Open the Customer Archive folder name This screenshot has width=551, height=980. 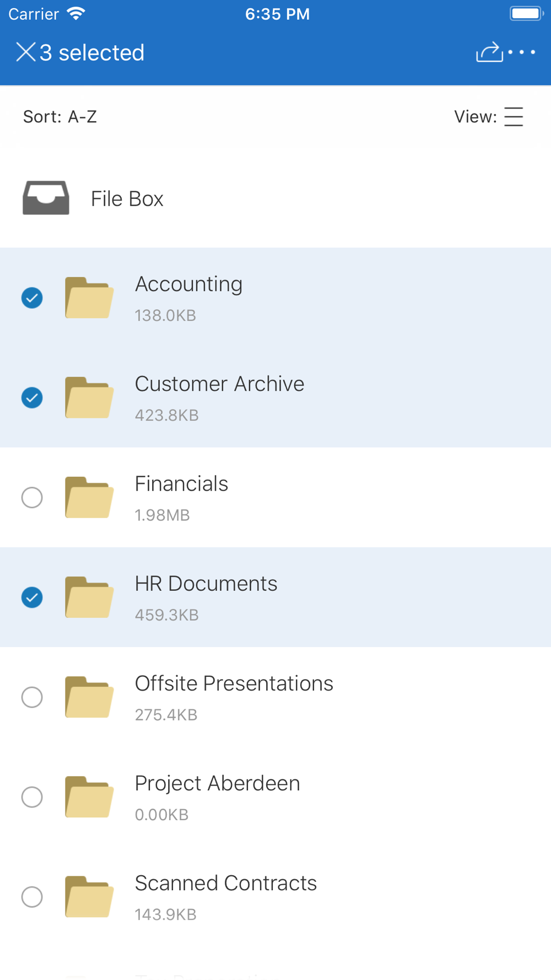click(219, 384)
